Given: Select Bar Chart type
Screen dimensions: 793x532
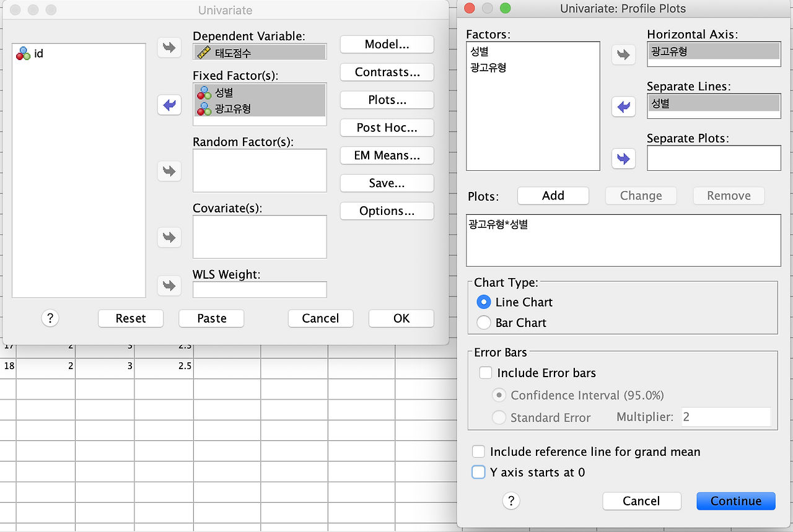Looking at the screenshot, I should point(483,323).
